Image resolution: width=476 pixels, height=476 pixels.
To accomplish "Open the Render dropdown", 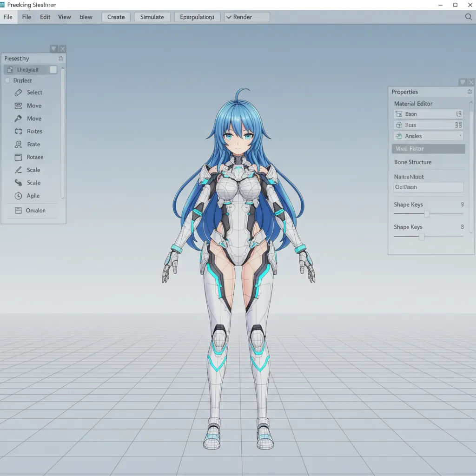I will pos(246,17).
